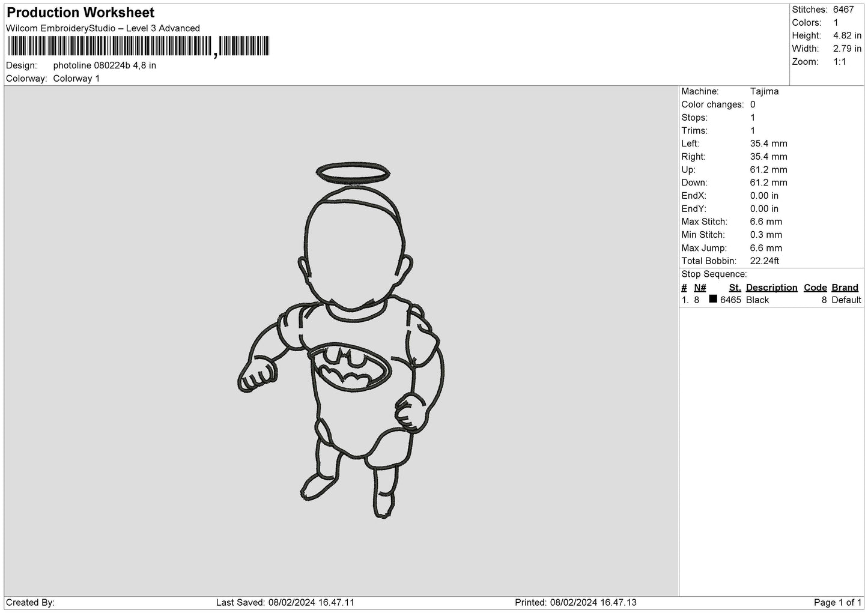Click the 'Page 1 of 1' footer text
The width and height of the screenshot is (868, 613).
837,602
